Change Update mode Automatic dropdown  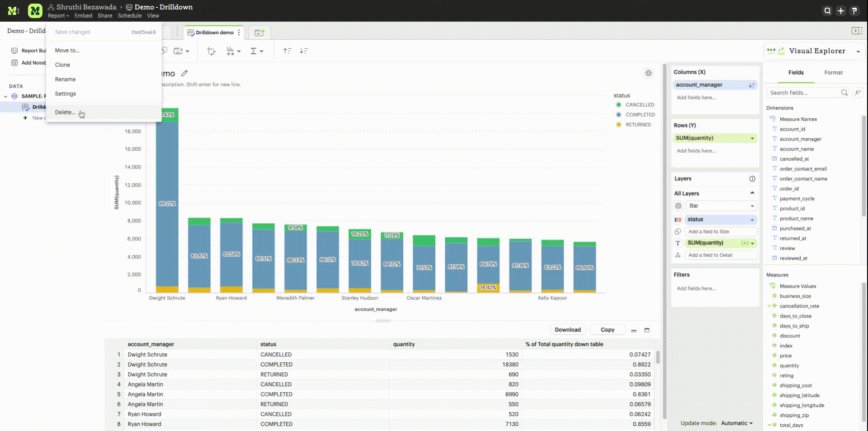(x=737, y=423)
